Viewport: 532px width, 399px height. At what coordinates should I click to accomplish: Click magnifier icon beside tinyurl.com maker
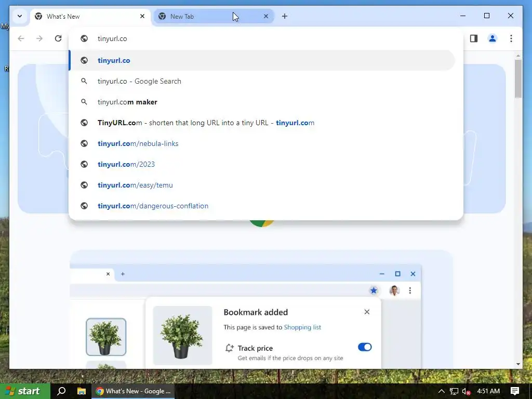click(x=84, y=102)
